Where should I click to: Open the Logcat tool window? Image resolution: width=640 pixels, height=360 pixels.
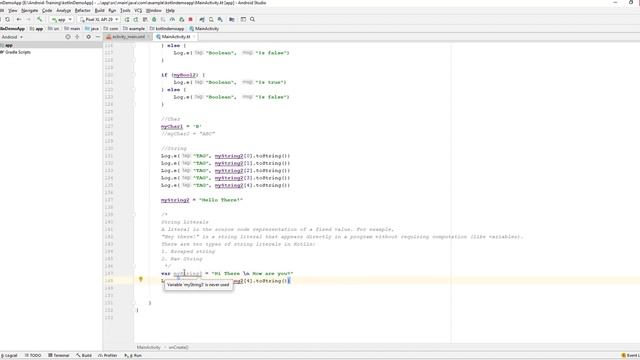click(x=9, y=356)
